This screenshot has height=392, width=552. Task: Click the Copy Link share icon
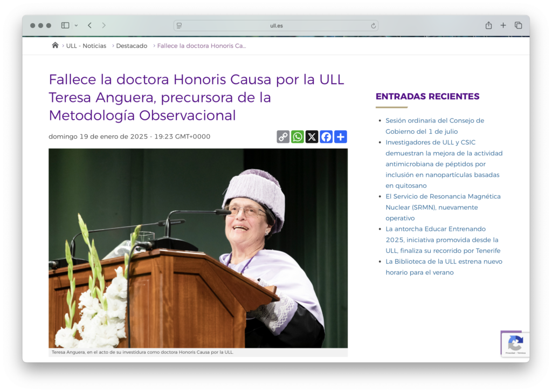[x=283, y=137]
